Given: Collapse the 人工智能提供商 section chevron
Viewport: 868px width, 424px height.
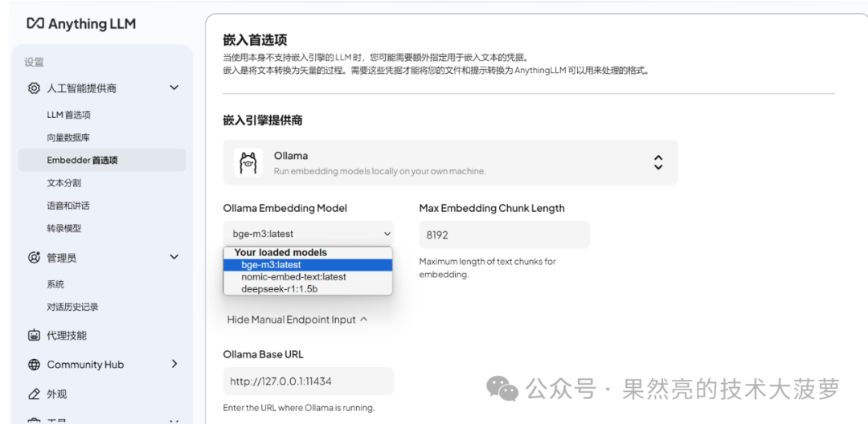Looking at the screenshot, I should coord(174,88).
